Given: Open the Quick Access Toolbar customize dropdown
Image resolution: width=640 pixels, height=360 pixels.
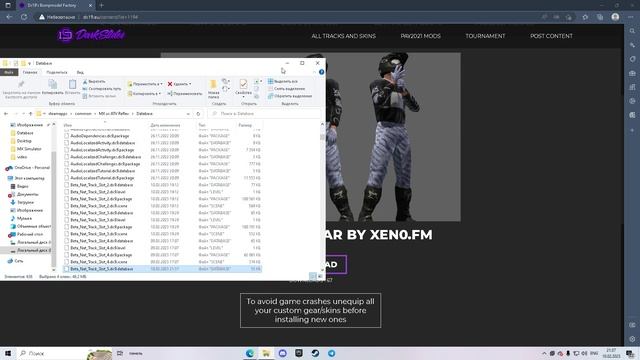Looking at the screenshot, I should (x=29, y=63).
